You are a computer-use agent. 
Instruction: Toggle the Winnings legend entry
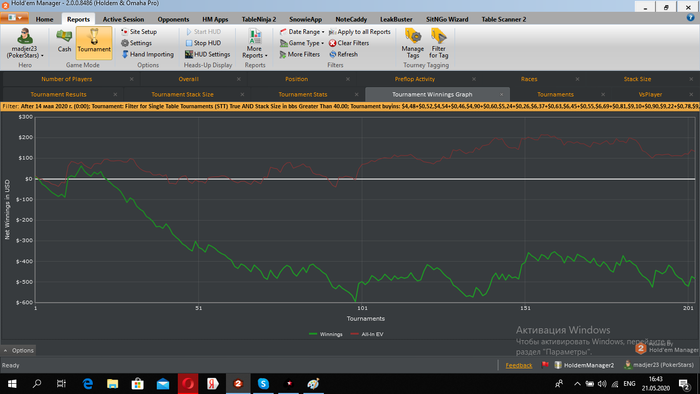coord(326,334)
